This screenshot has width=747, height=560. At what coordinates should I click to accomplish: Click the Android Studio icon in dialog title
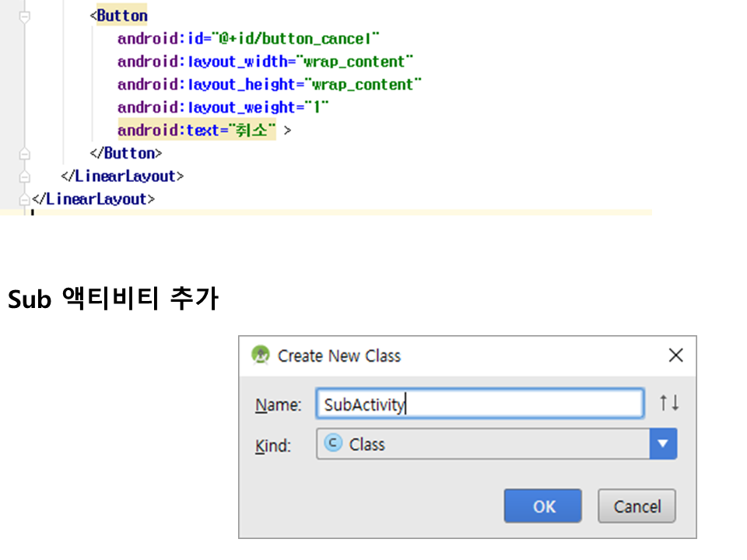(260, 355)
